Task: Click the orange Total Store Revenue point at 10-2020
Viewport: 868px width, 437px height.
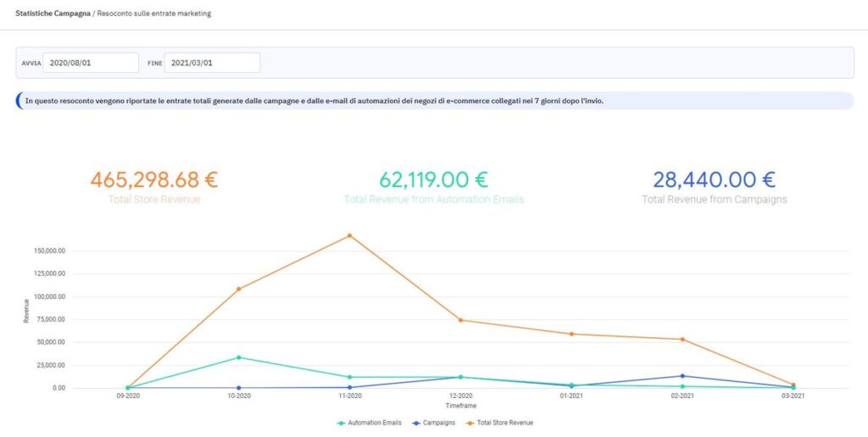Action: [239, 289]
